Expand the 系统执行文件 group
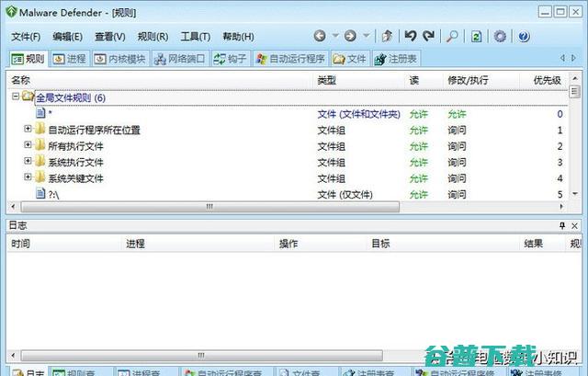 click(x=28, y=161)
